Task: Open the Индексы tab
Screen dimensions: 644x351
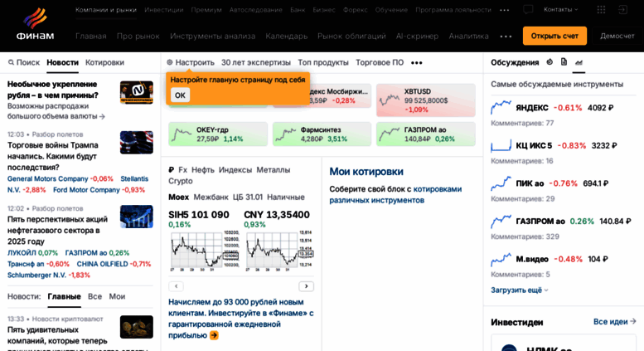Action: pyautogui.click(x=235, y=170)
